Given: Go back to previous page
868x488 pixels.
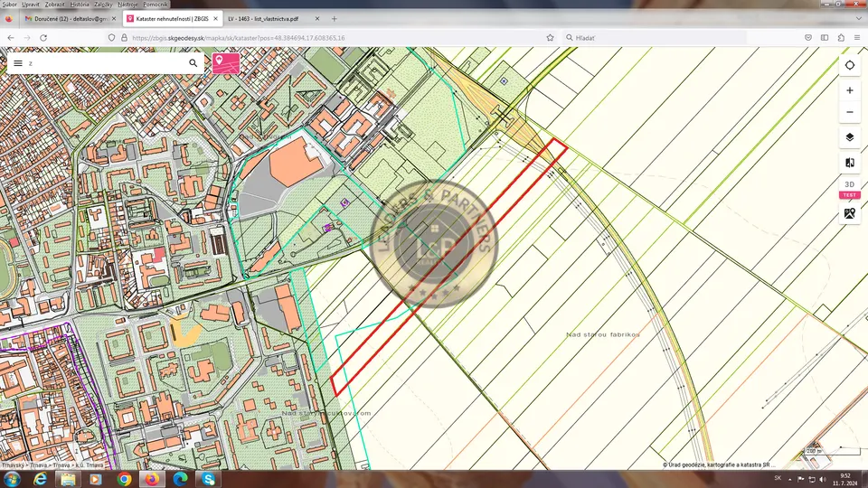Looking at the screenshot, I should pyautogui.click(x=11, y=38).
